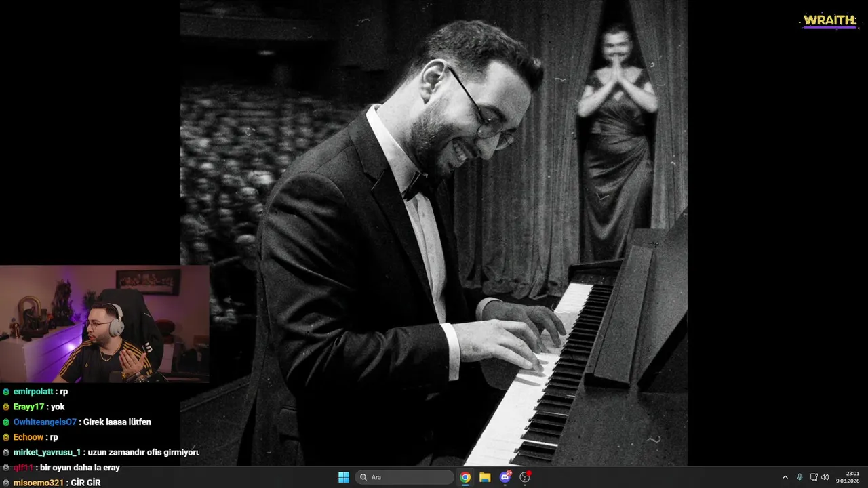Click the badge icon beside Echoow
Screen dimensions: 868x488
pos(6,437)
